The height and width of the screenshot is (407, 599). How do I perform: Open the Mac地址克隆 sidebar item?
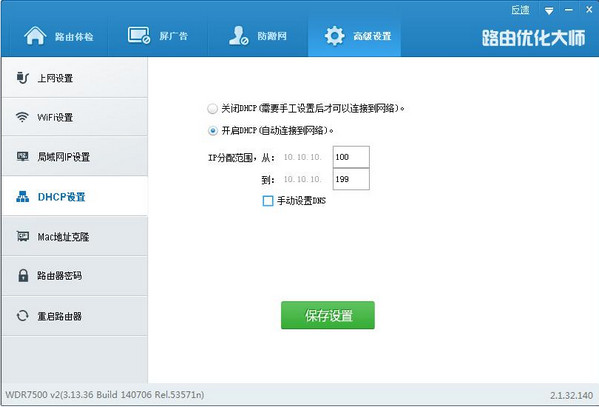point(75,236)
